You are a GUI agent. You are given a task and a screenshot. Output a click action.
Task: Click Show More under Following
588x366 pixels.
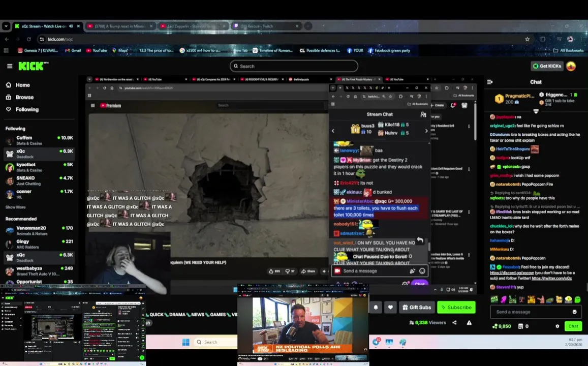pos(15,207)
